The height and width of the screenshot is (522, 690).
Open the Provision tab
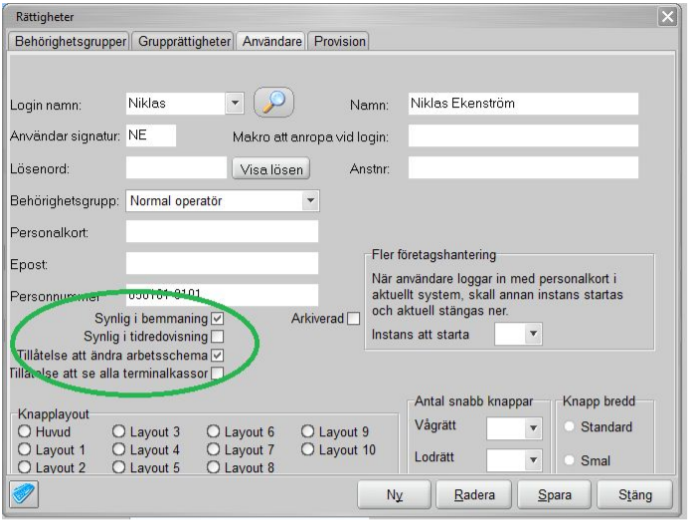(x=340, y=41)
